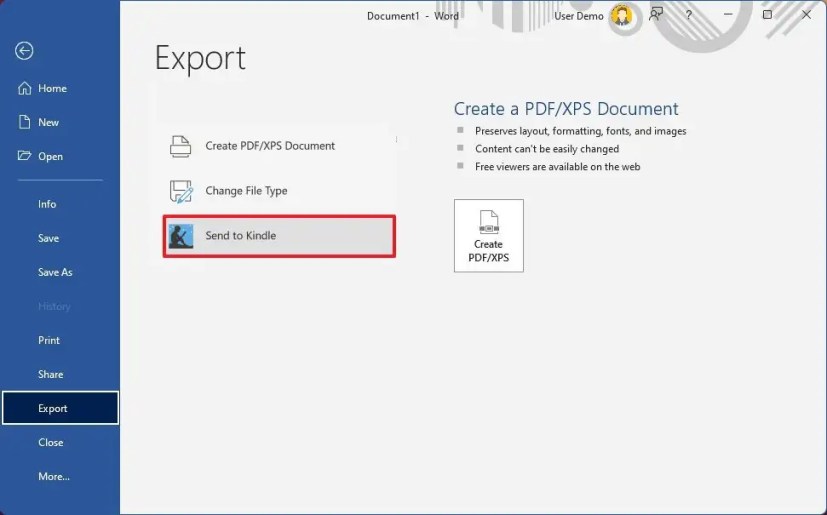Click the Kindle reader icon
827x515 pixels.
181,236
